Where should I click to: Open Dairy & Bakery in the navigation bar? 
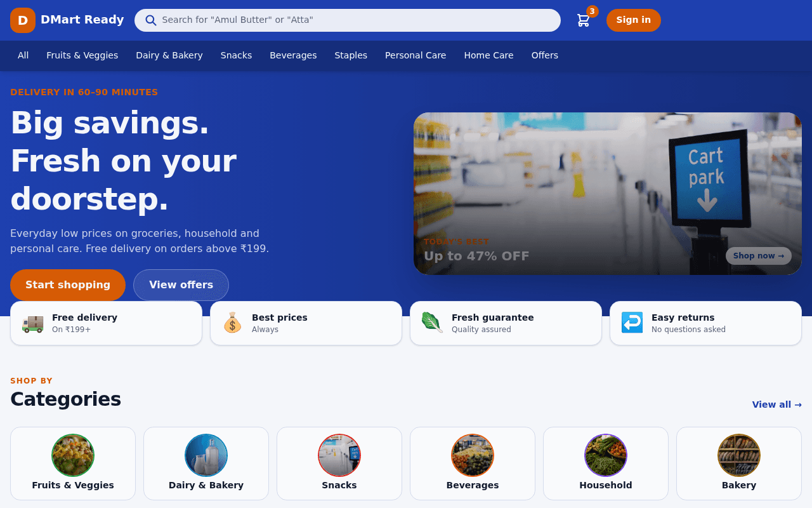click(x=169, y=55)
